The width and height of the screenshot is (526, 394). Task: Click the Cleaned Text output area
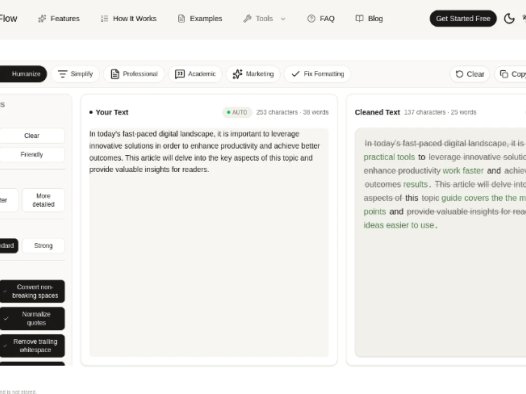pos(440,242)
